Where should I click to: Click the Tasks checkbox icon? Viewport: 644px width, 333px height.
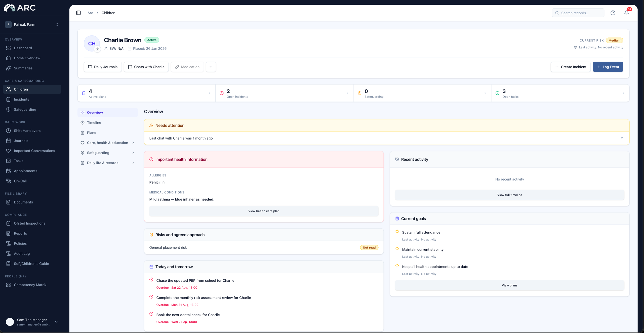tap(8, 161)
